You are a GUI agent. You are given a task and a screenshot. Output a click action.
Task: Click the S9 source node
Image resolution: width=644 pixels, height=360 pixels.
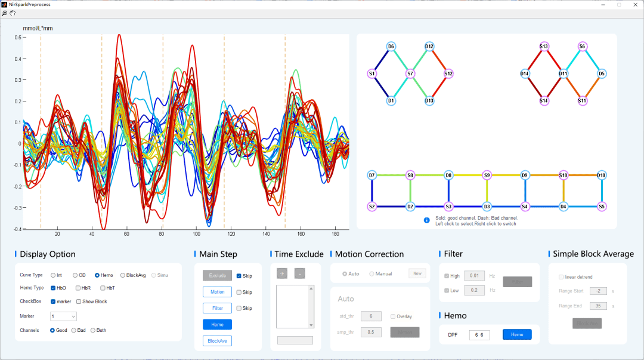click(487, 176)
